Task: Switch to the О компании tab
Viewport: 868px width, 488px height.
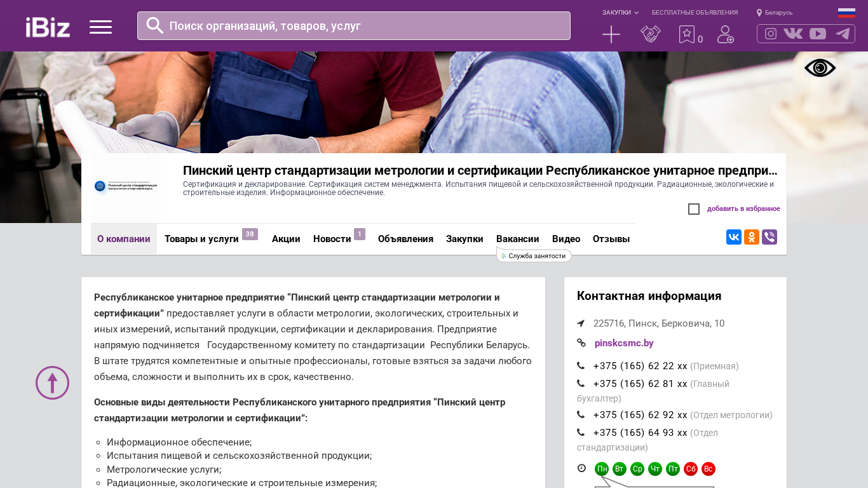Action: point(124,239)
